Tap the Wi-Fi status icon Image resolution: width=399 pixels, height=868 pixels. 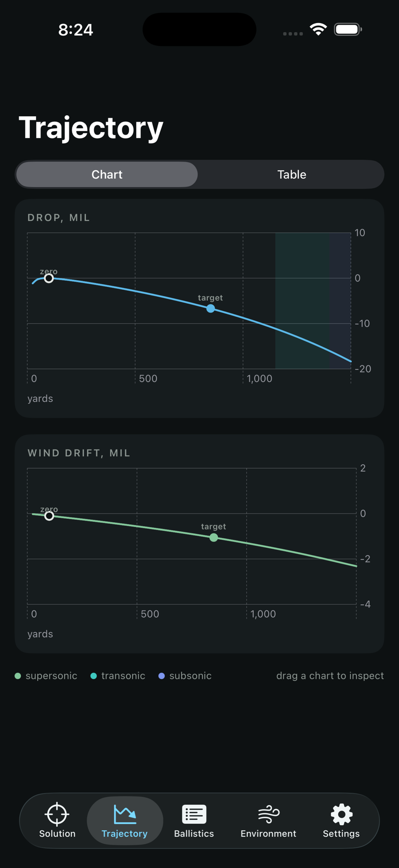click(x=318, y=29)
